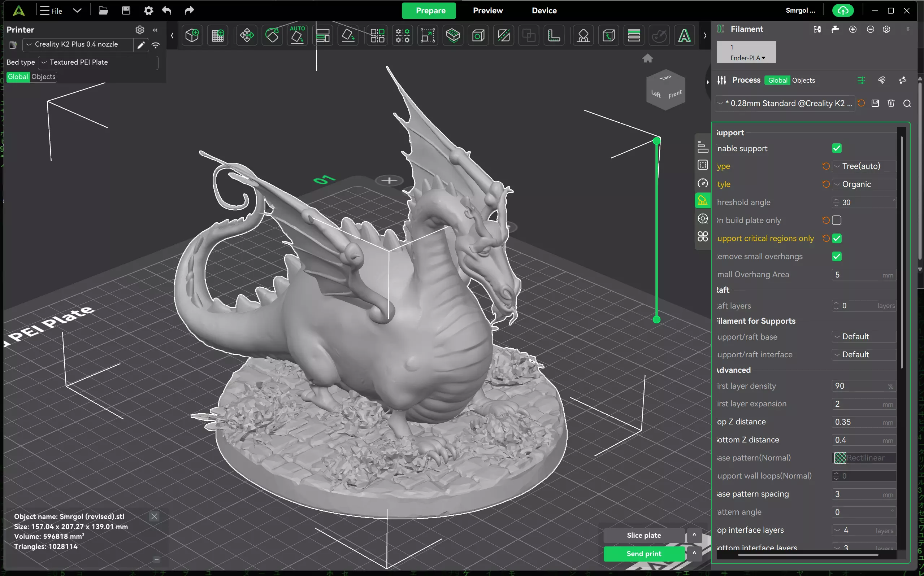Viewport: 924px width, 576px height.
Task: Select the Move tool in toolbar
Action: pos(247,36)
